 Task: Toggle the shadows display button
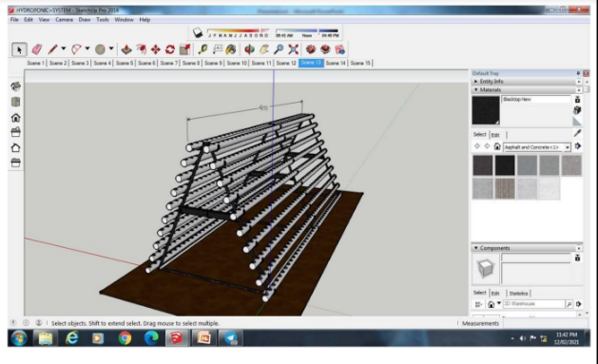click(x=198, y=32)
